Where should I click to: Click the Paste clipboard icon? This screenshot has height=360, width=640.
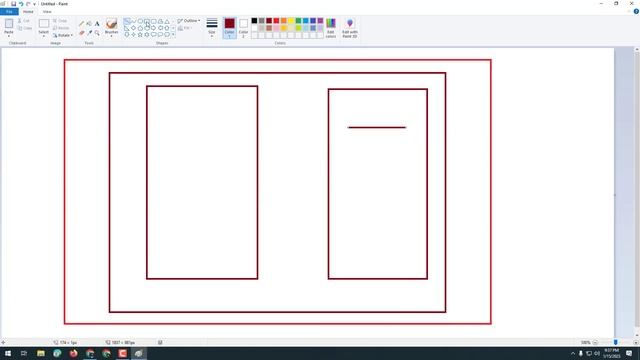point(9,24)
